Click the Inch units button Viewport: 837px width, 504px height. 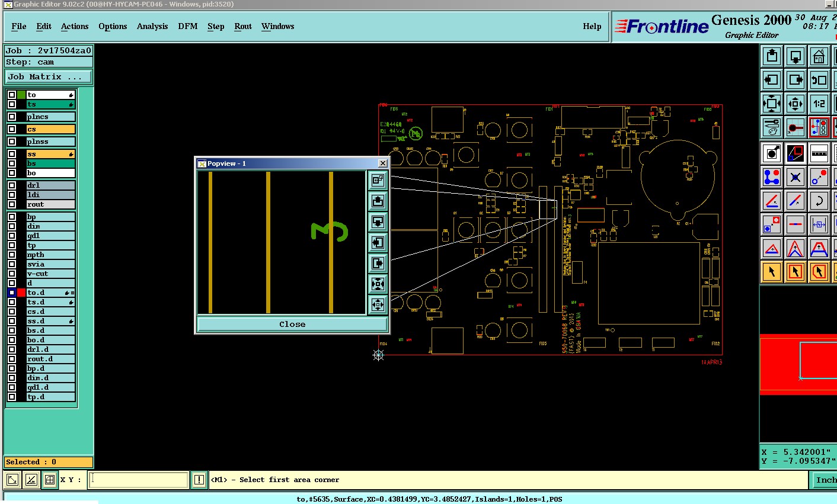tap(823, 480)
